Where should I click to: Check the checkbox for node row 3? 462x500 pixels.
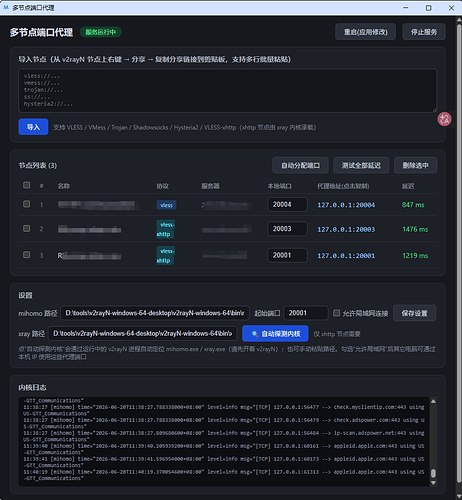point(26,255)
